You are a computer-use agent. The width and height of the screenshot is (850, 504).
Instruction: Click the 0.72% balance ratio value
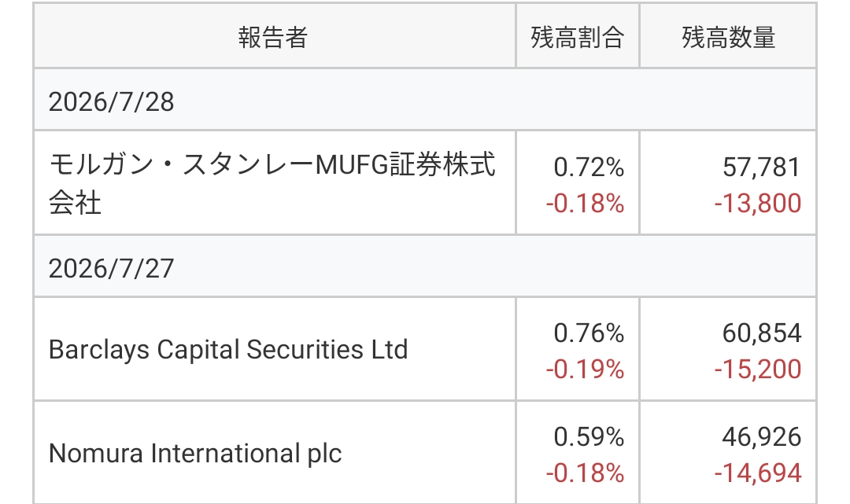coord(589,167)
